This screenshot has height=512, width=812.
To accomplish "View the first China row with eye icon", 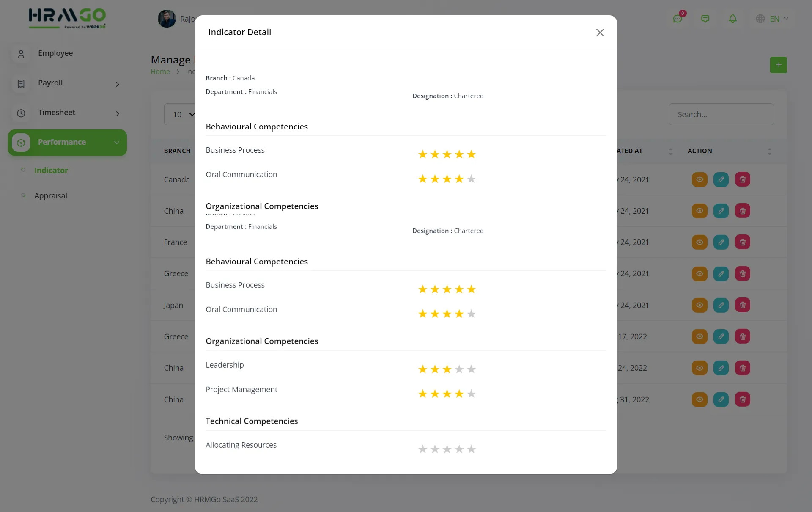I will 700,211.
